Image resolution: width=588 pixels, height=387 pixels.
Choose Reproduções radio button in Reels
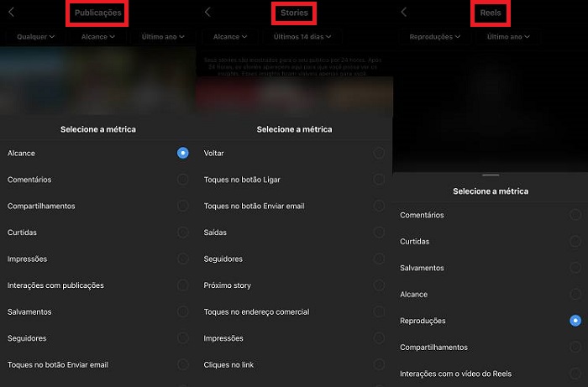[x=575, y=321]
